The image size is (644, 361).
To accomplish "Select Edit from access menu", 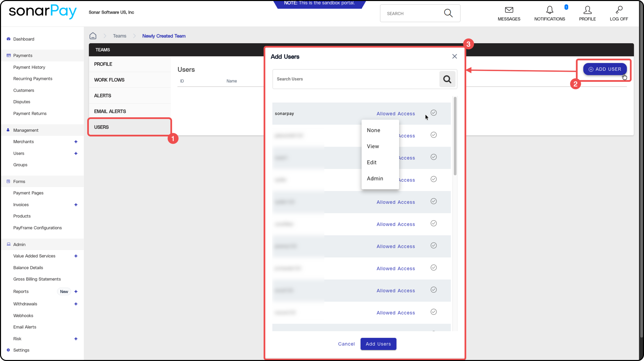I will tap(380, 163).
